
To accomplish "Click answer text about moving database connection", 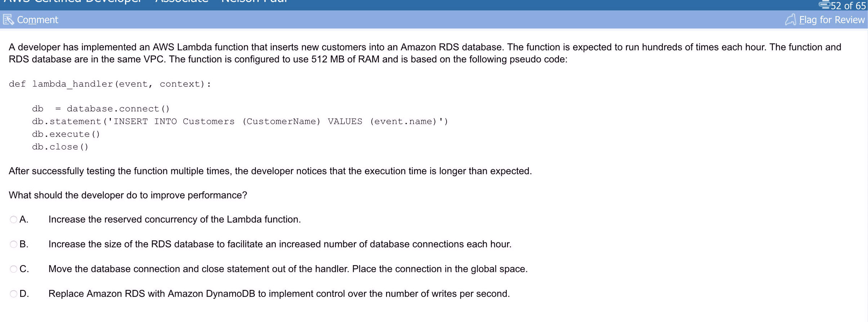I will coord(288,269).
